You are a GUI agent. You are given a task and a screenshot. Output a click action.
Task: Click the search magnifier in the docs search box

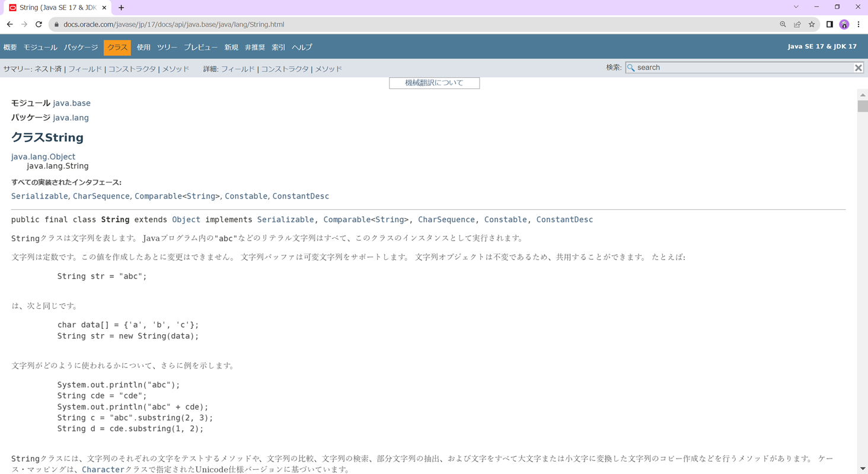click(x=631, y=68)
